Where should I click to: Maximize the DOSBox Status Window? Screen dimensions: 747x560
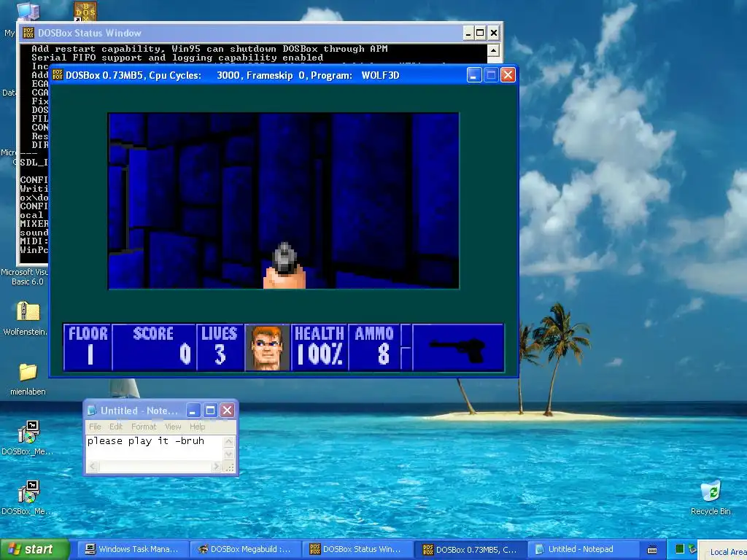480,33
